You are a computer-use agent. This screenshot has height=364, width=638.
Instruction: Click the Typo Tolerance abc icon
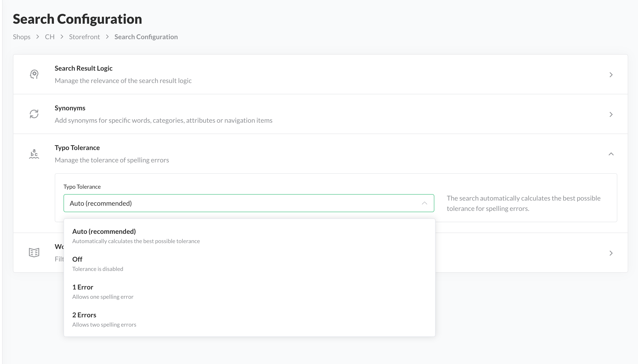[x=34, y=154]
